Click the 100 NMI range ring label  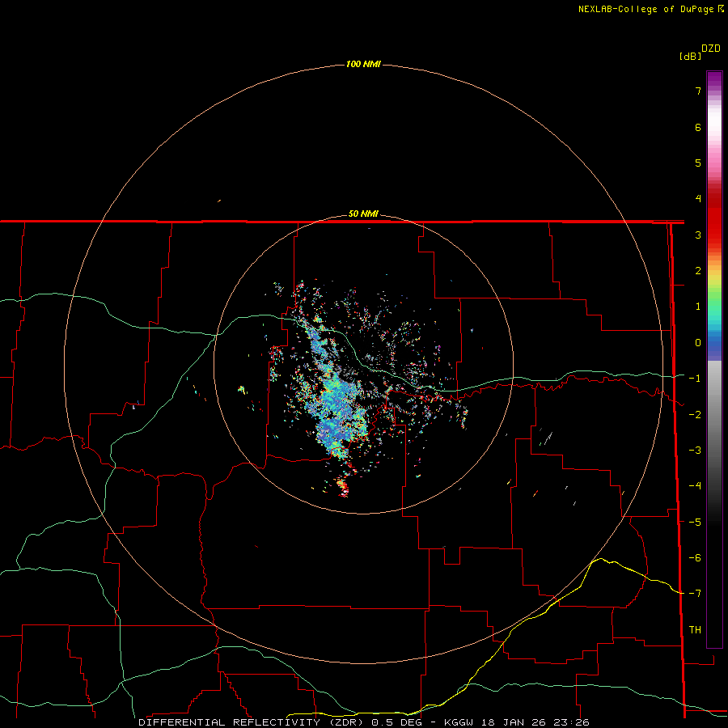click(363, 64)
